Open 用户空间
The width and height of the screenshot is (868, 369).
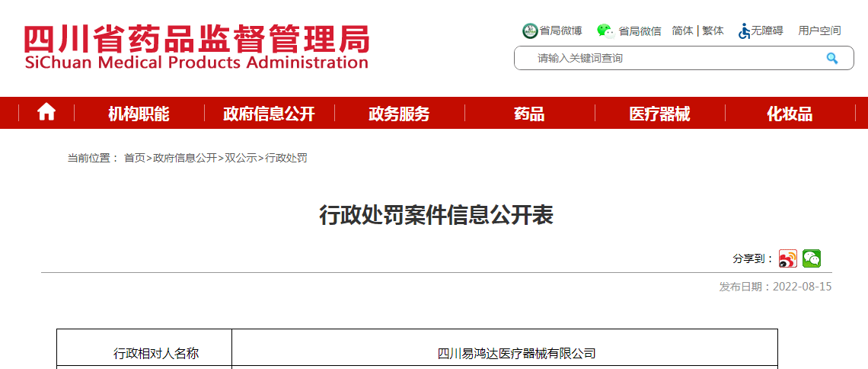pos(819,31)
